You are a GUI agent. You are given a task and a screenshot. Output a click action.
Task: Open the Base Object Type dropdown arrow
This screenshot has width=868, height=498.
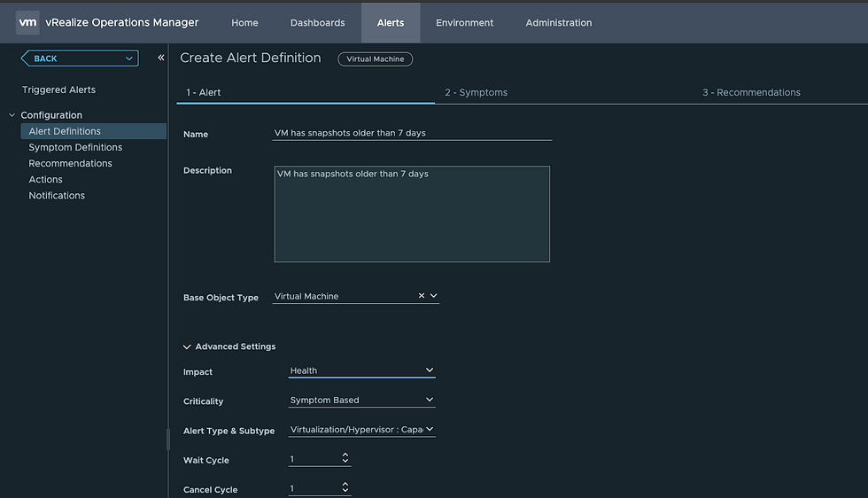pyautogui.click(x=433, y=296)
